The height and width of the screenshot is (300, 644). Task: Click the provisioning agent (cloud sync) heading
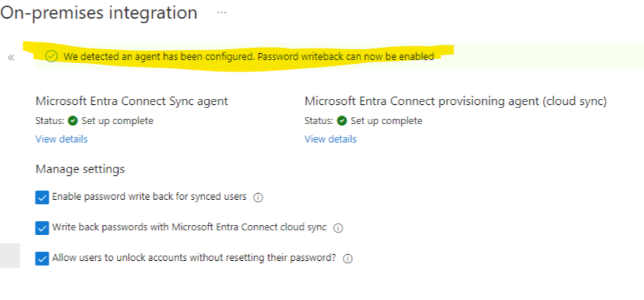click(x=456, y=102)
